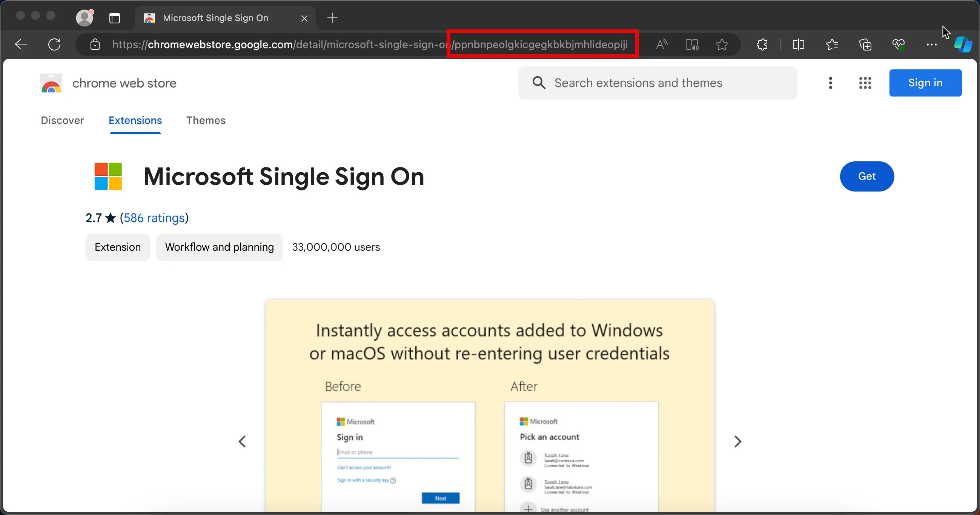980x515 pixels.
Task: Open the 586 ratings link
Action: click(x=154, y=218)
